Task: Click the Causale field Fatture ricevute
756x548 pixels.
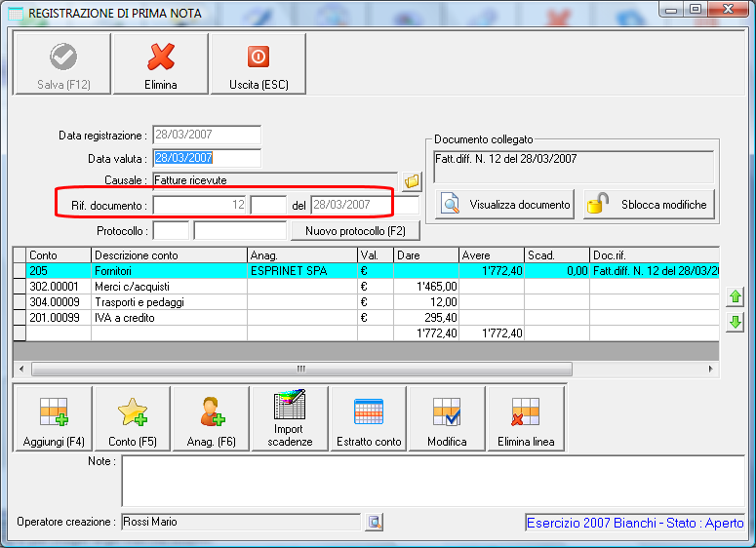Action: [275, 180]
